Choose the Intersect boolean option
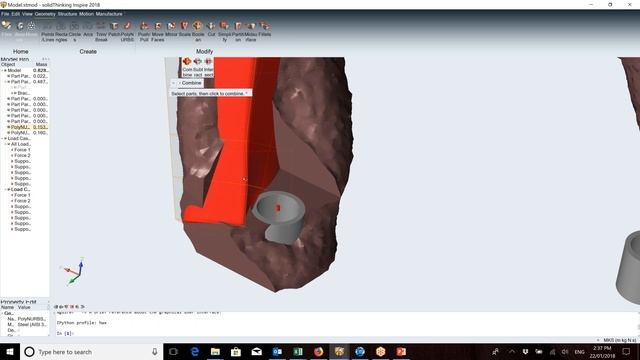 (x=208, y=67)
